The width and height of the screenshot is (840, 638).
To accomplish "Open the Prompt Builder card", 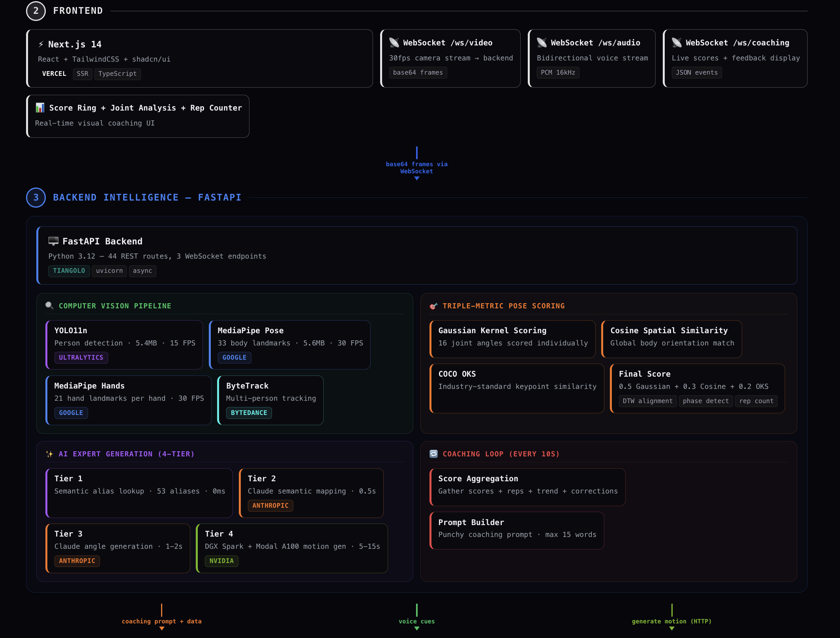I will 516,530.
